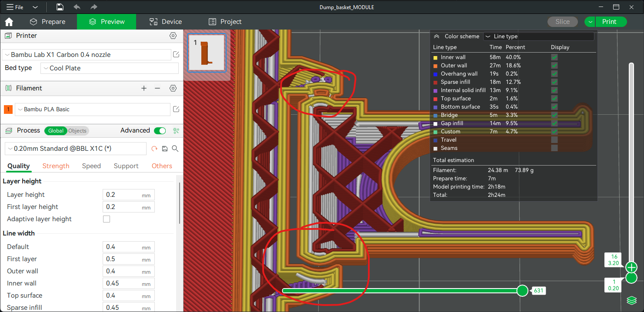
Task: Hide Sparse infill line display
Action: click(554, 82)
